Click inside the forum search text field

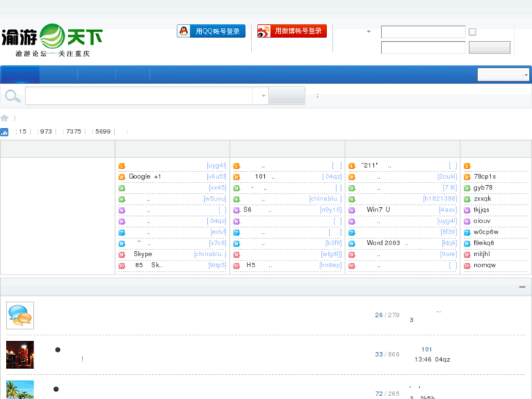[139, 96]
